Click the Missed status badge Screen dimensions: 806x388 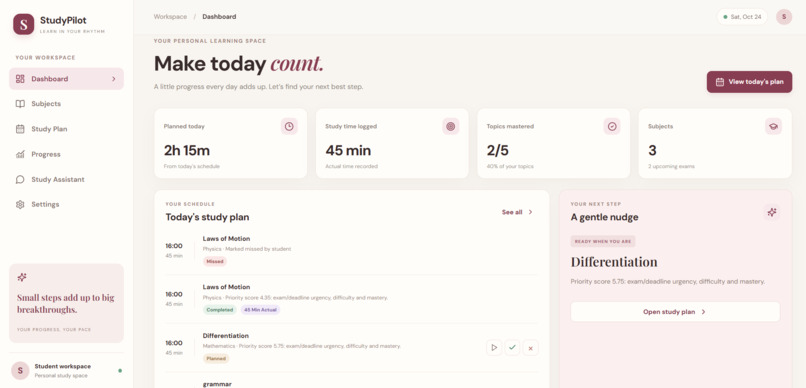coord(215,261)
